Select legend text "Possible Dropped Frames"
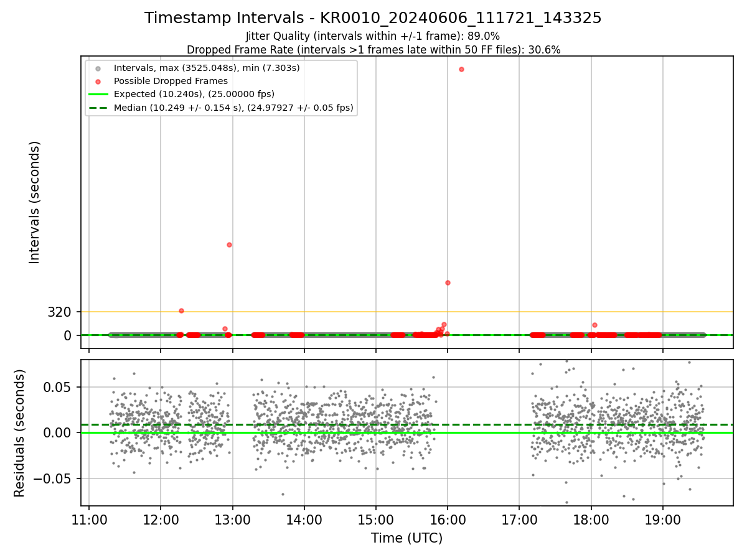This screenshot has width=747, height=560. 171,81
